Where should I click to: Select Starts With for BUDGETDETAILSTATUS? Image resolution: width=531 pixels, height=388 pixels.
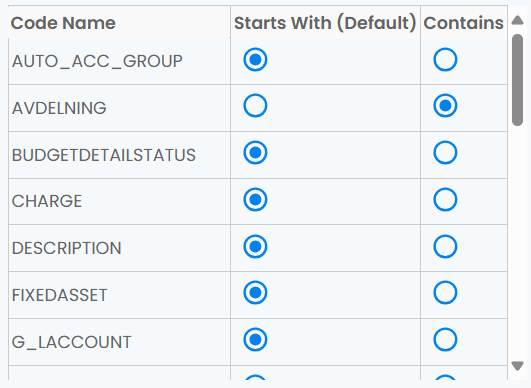click(x=255, y=153)
